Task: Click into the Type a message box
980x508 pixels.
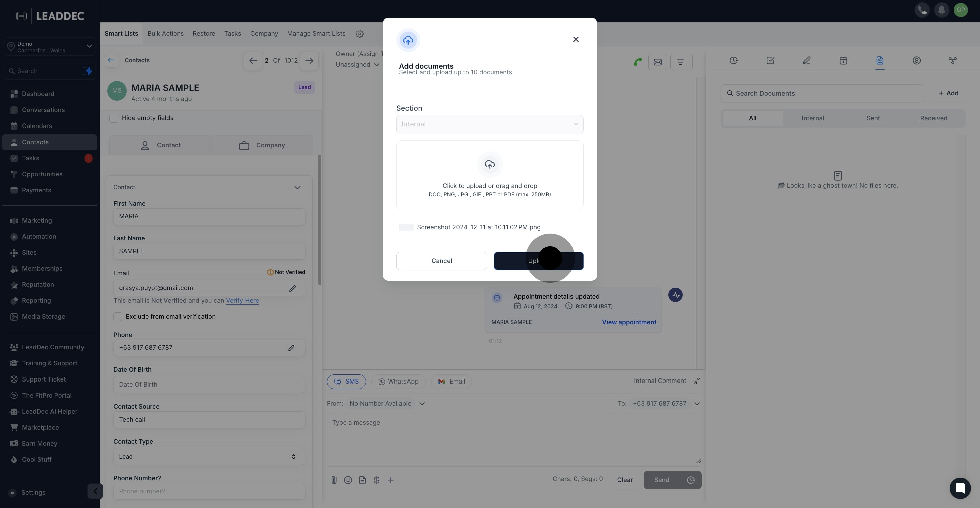Action: pos(514,440)
